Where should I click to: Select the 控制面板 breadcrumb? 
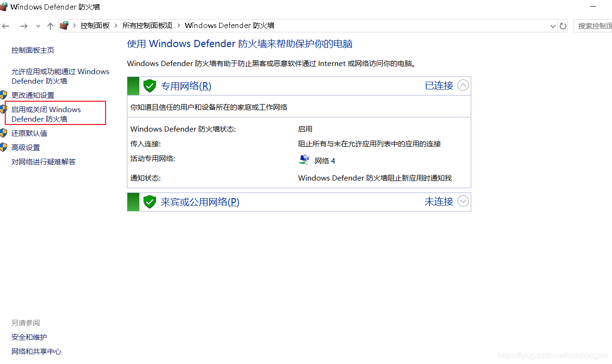tap(95, 26)
